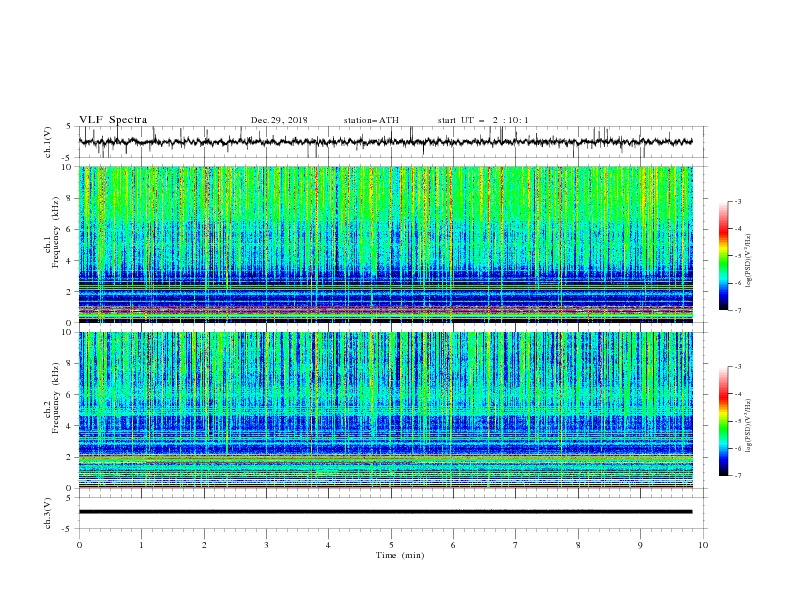Screen dimensions: 792x612
Task: Click the '5' volt tick on the ch.1(V) axis
Action: [69, 126]
